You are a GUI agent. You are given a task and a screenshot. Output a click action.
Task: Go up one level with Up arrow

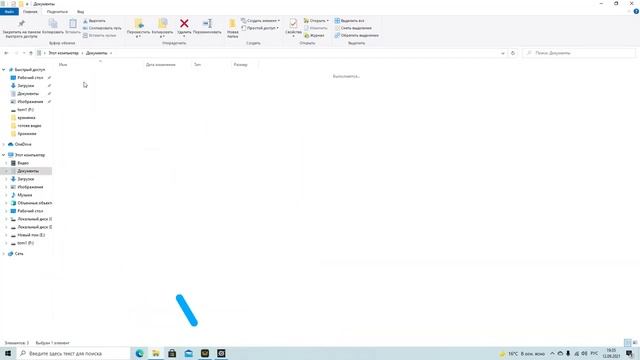pyautogui.click(x=31, y=53)
